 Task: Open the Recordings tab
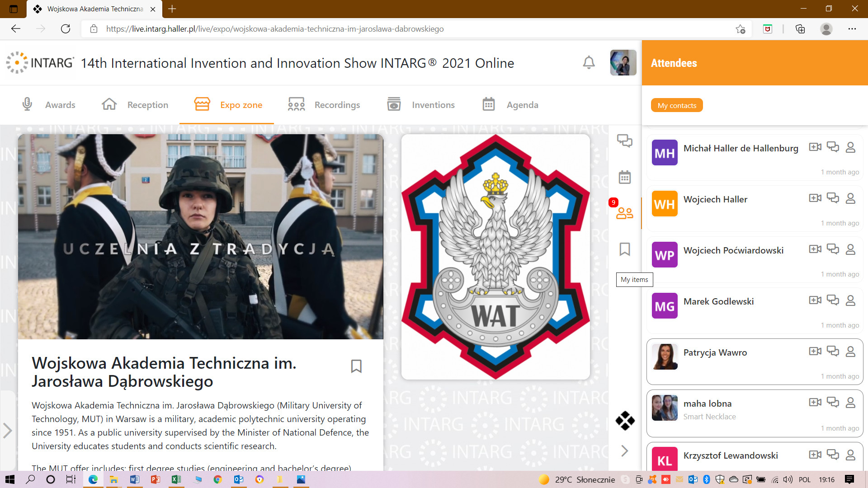[x=324, y=105]
